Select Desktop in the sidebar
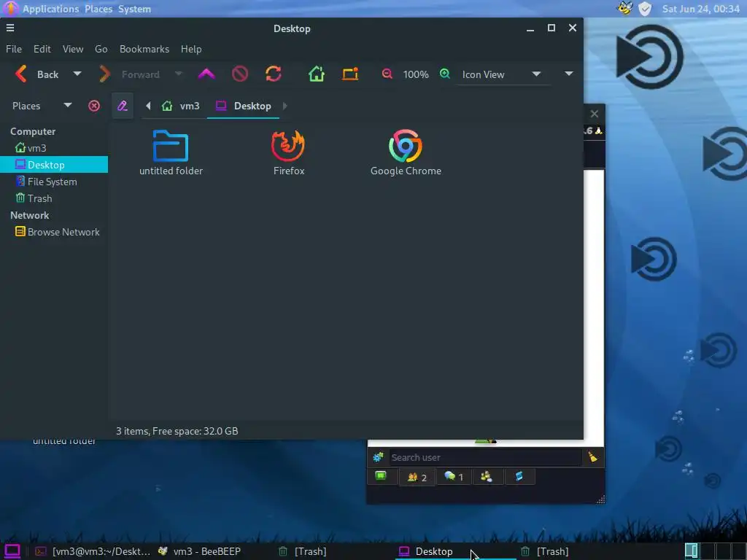This screenshot has width=747, height=560. coord(54,165)
